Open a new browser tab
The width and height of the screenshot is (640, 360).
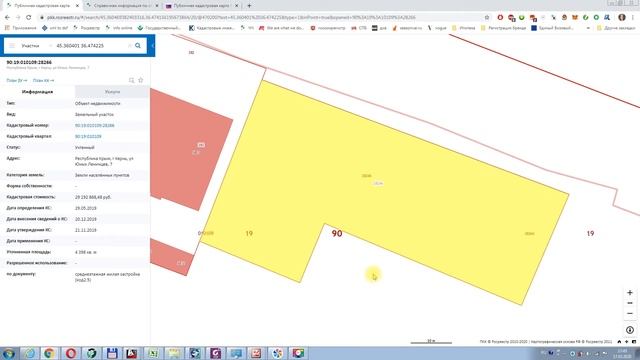point(249,6)
